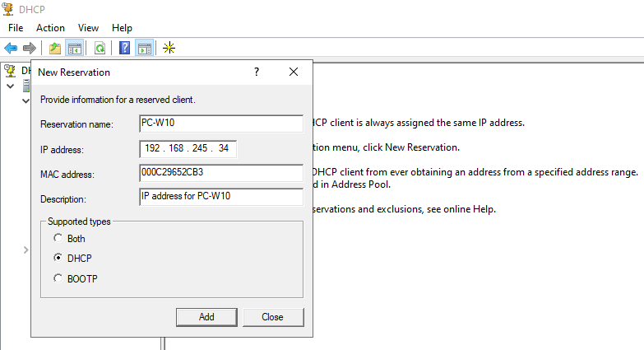
Task: Click the Forward arrow toolbar icon
Action: tap(30, 48)
